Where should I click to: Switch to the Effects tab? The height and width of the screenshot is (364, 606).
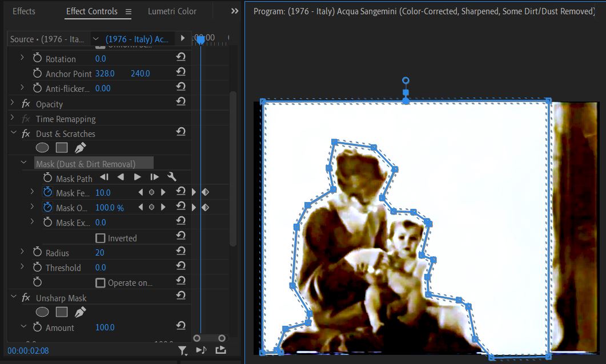point(23,11)
